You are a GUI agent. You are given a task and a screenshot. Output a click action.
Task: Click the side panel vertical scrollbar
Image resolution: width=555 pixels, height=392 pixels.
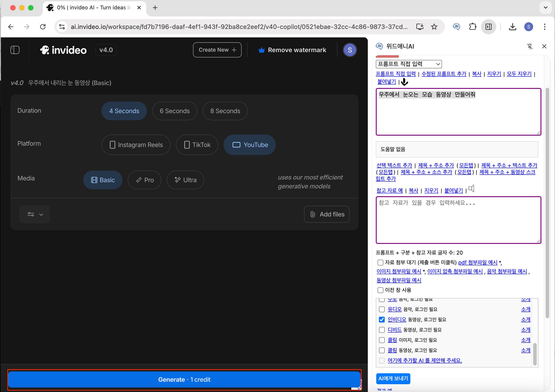pos(547,203)
